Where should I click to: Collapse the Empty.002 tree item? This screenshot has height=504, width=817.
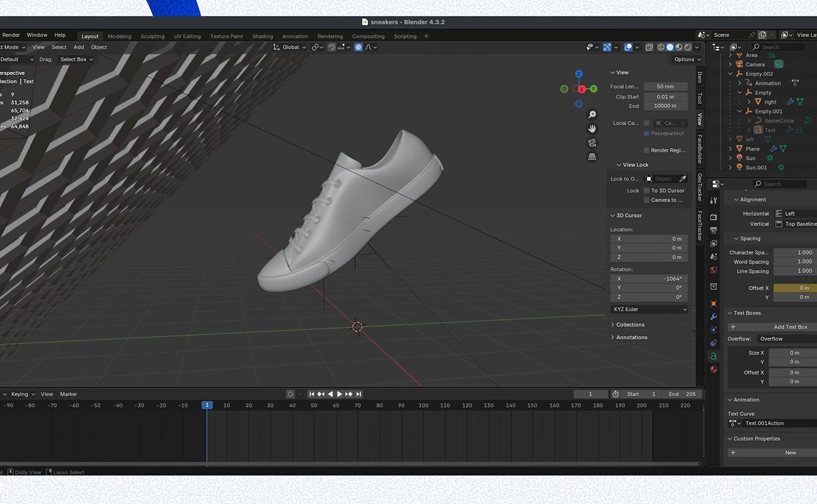coord(731,74)
